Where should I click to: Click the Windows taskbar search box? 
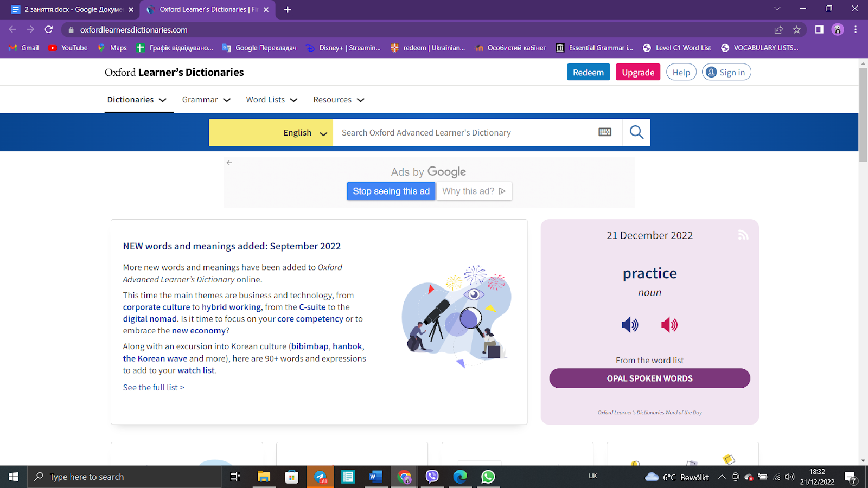[124, 477]
